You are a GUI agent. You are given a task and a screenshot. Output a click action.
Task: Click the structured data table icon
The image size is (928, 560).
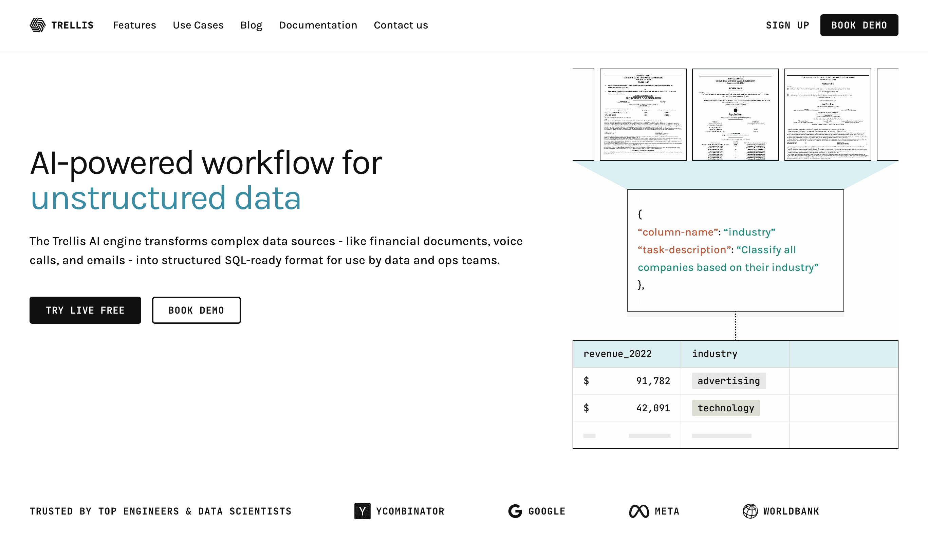[737, 394]
